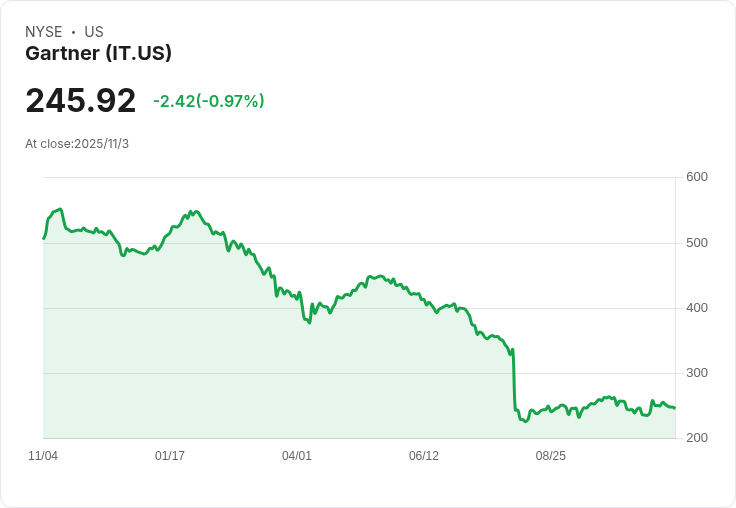Click the chart line's leftmost starting point

point(44,238)
